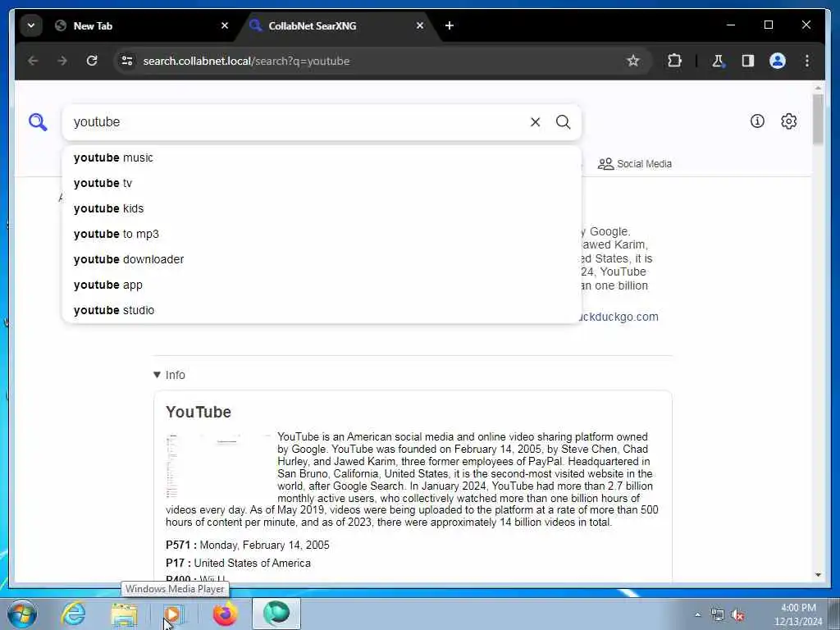Click the YouTube infobox heading
The image size is (840, 630).
pos(199,412)
